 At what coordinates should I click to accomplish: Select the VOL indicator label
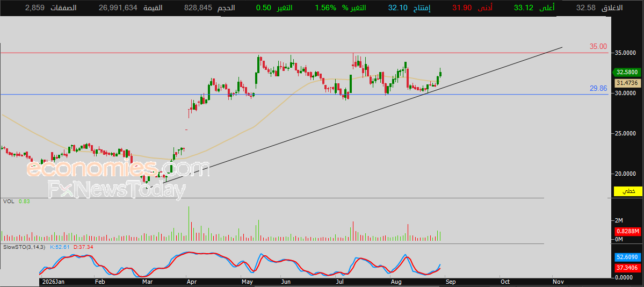click(x=8, y=202)
